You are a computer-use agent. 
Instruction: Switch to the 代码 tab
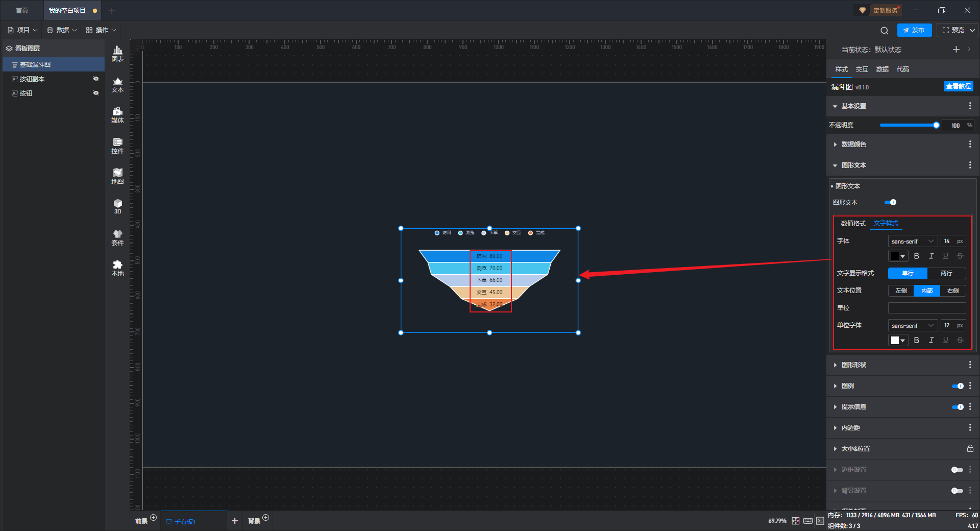pos(902,69)
